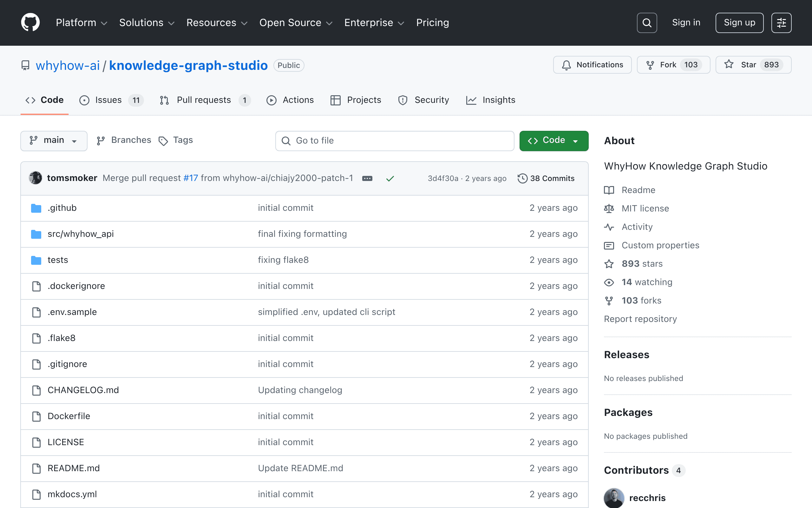Expand commit message ellipsis button
This screenshot has width=812, height=508.
coord(367,178)
